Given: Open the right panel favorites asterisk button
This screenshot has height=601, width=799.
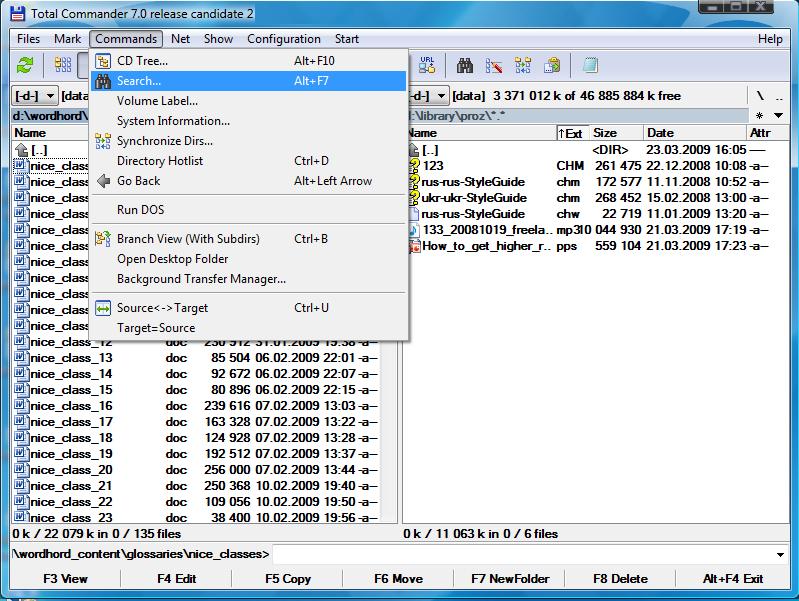Looking at the screenshot, I should coord(759,116).
